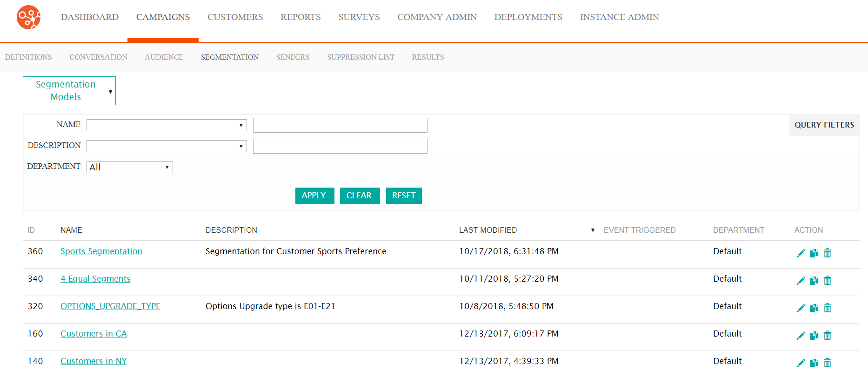Open the 4 Equal Segments link
The image size is (868, 371).
pyautogui.click(x=95, y=279)
